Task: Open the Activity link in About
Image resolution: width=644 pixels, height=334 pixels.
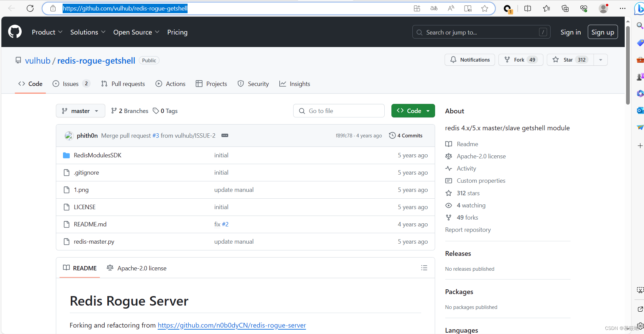Action: pyautogui.click(x=466, y=169)
